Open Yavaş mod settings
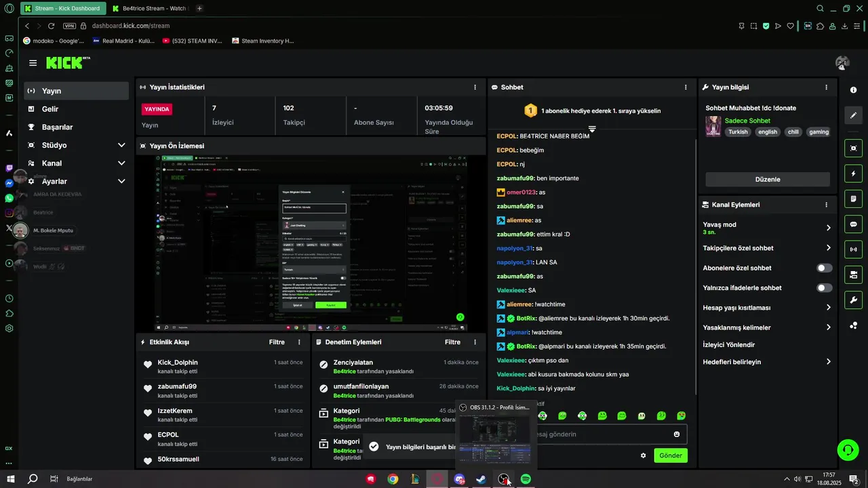Image resolution: width=868 pixels, height=488 pixels. pyautogui.click(x=768, y=228)
